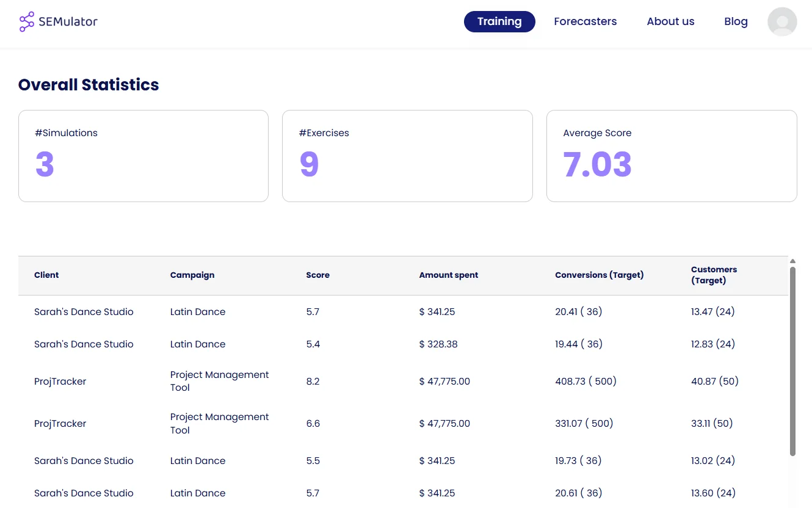The image size is (812, 508).
Task: Click the #Exercises statistics card
Action: point(407,156)
